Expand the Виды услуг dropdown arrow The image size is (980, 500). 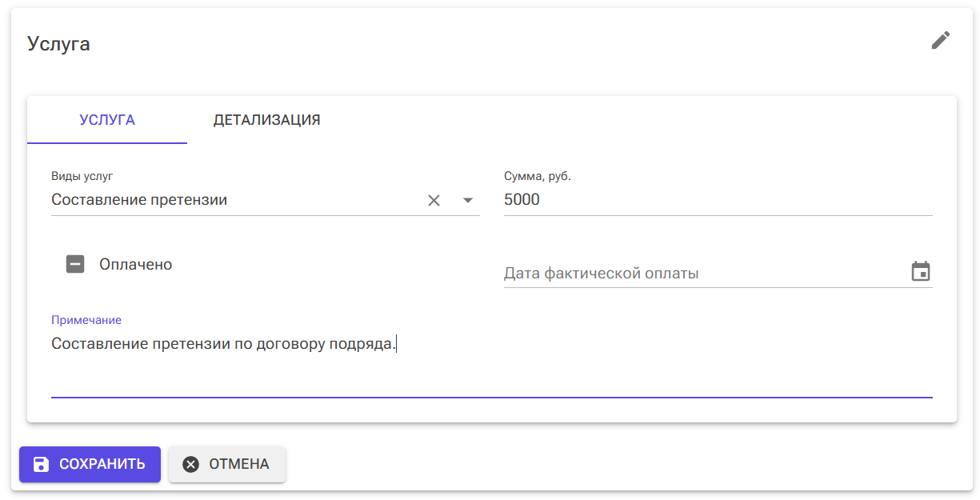468,201
